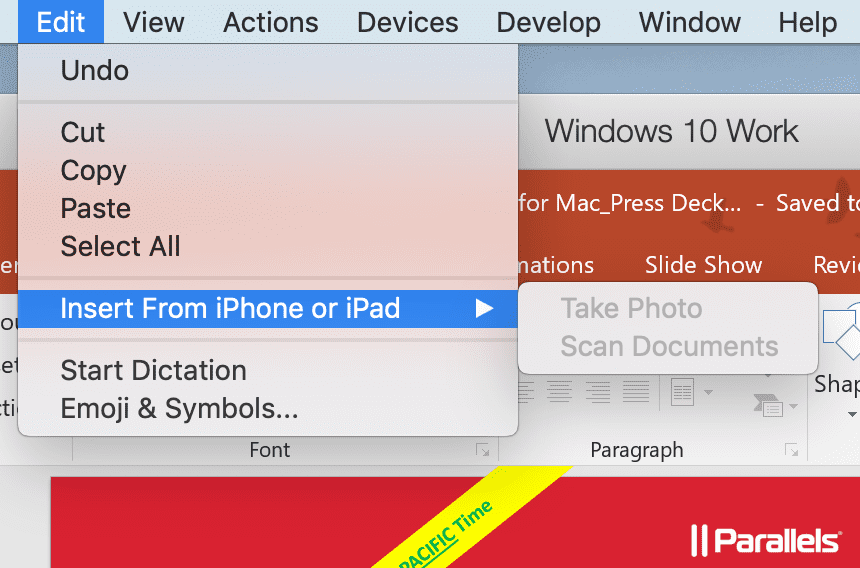Justify the paragraph text

coord(636,393)
